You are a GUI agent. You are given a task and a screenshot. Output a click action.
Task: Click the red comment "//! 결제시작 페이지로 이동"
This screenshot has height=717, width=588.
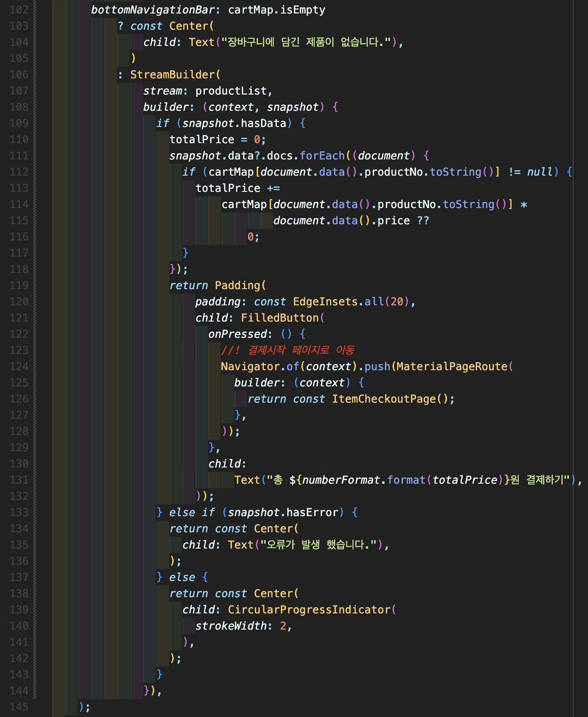pos(288,350)
